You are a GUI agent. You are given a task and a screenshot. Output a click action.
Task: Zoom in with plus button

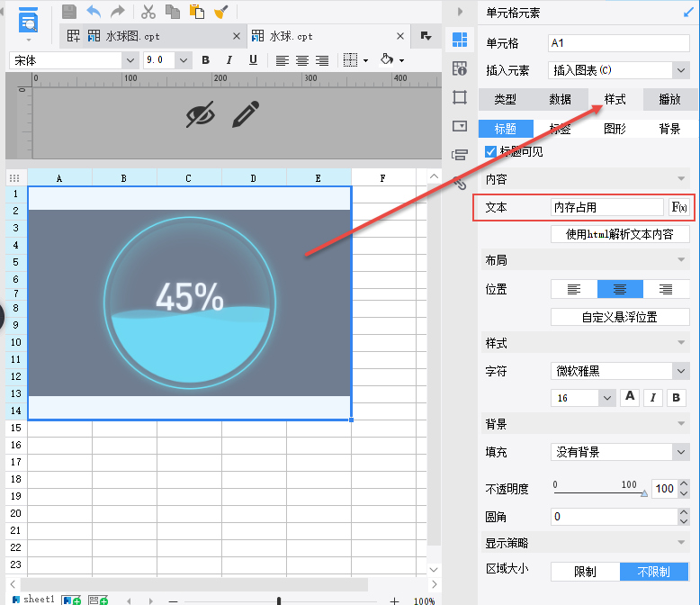(x=394, y=601)
